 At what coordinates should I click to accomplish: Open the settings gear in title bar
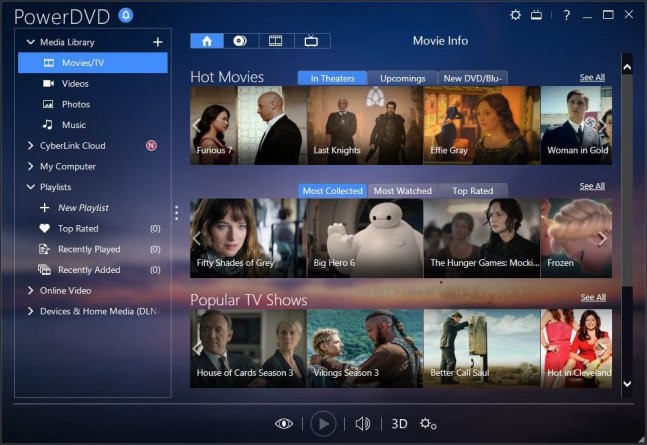515,15
